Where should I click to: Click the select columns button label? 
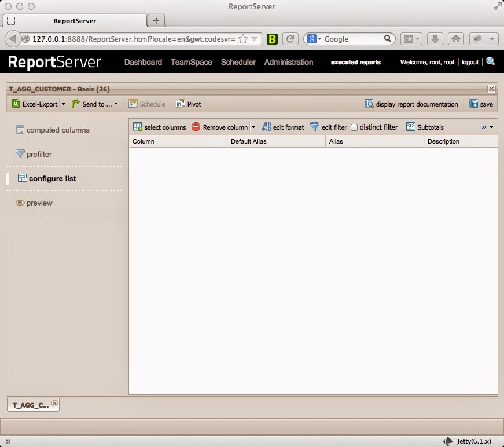165,127
